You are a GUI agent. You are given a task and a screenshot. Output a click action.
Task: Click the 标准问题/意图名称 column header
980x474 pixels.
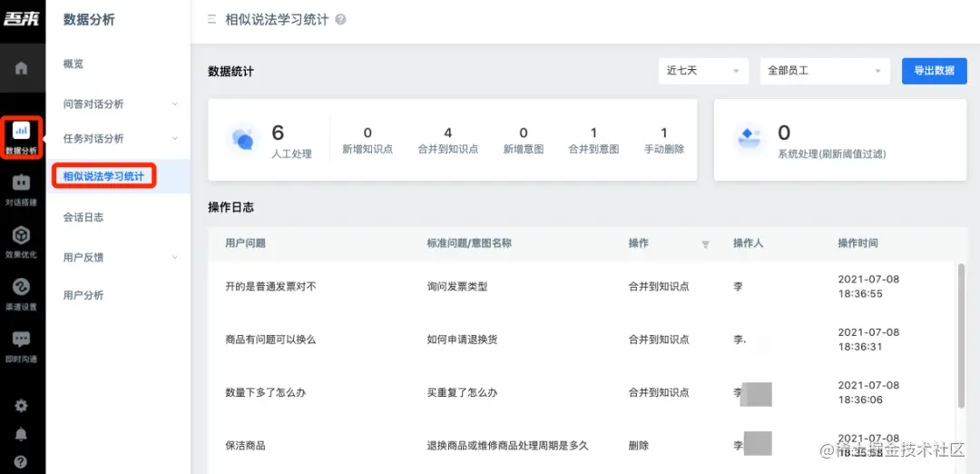point(469,243)
